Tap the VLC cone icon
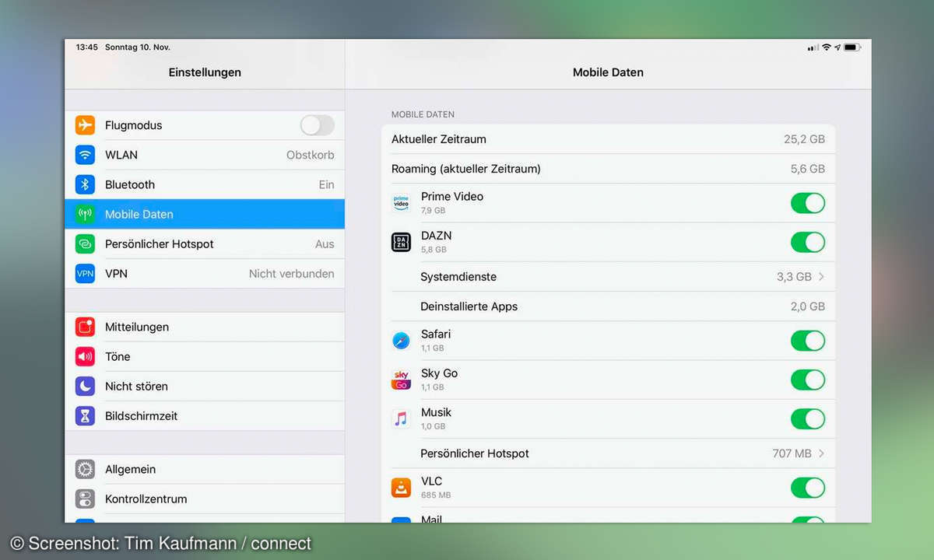Image resolution: width=934 pixels, height=560 pixels. pyautogui.click(x=401, y=488)
